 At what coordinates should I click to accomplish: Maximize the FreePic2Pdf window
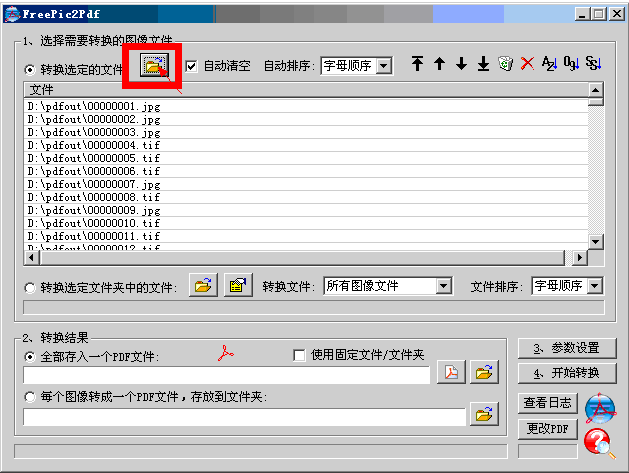tap(599, 14)
